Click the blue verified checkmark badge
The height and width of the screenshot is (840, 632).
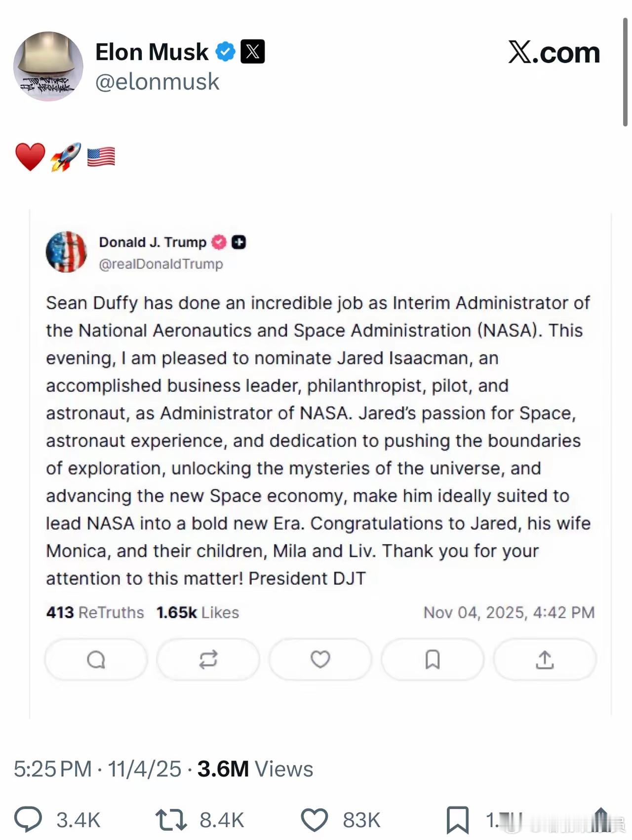point(226,52)
